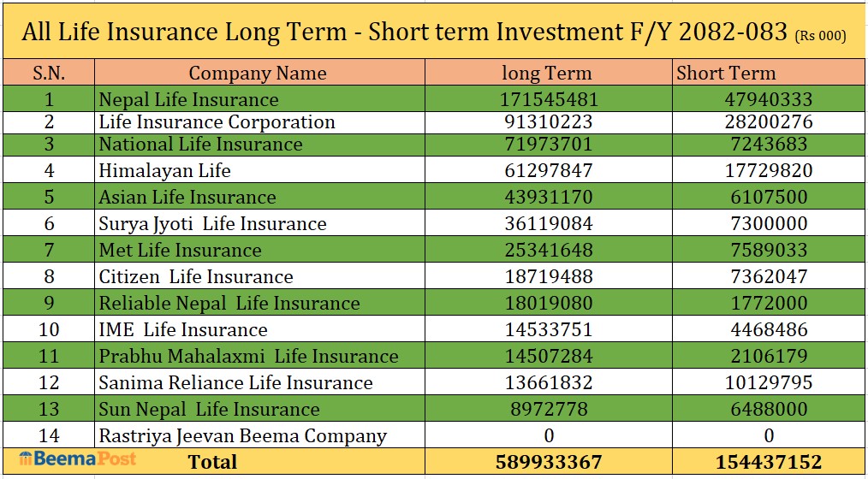868x479 pixels.
Task: Select the Citizen Life Insurance cell
Action: tap(196, 276)
